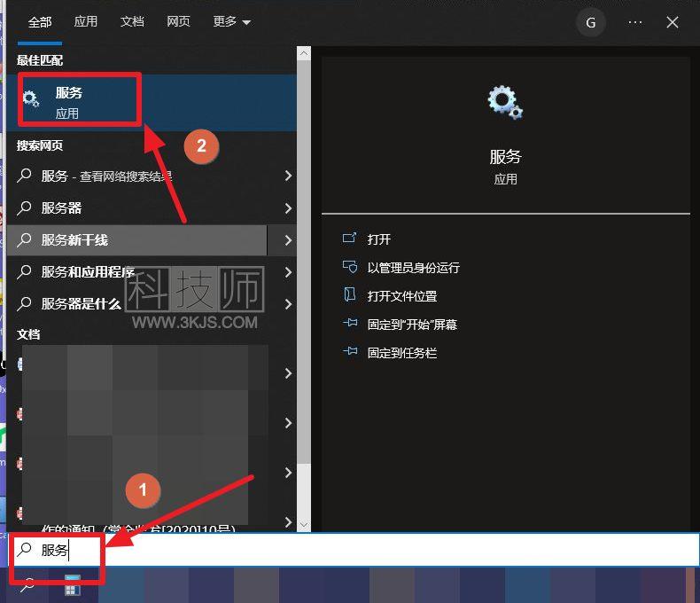Click search icon beside 服务和应用程序
The image size is (700, 603).
(24, 272)
